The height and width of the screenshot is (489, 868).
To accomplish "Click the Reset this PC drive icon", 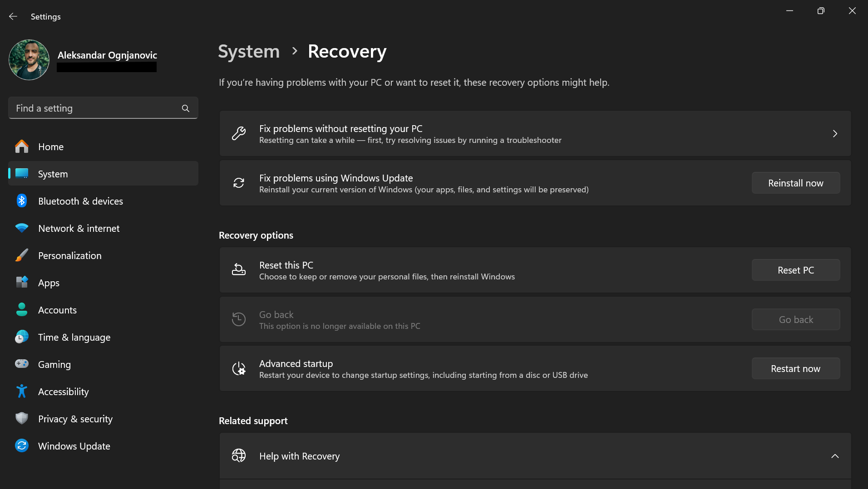I will point(239,269).
